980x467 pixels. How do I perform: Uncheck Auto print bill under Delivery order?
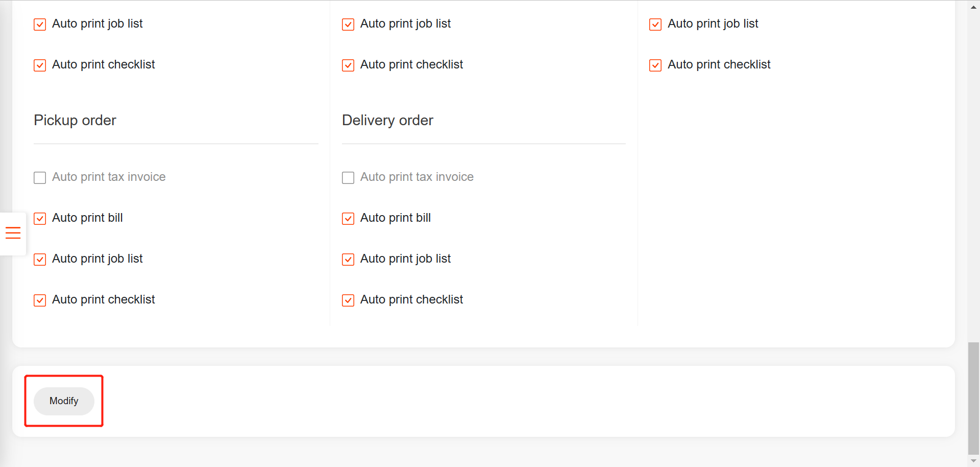[348, 218]
